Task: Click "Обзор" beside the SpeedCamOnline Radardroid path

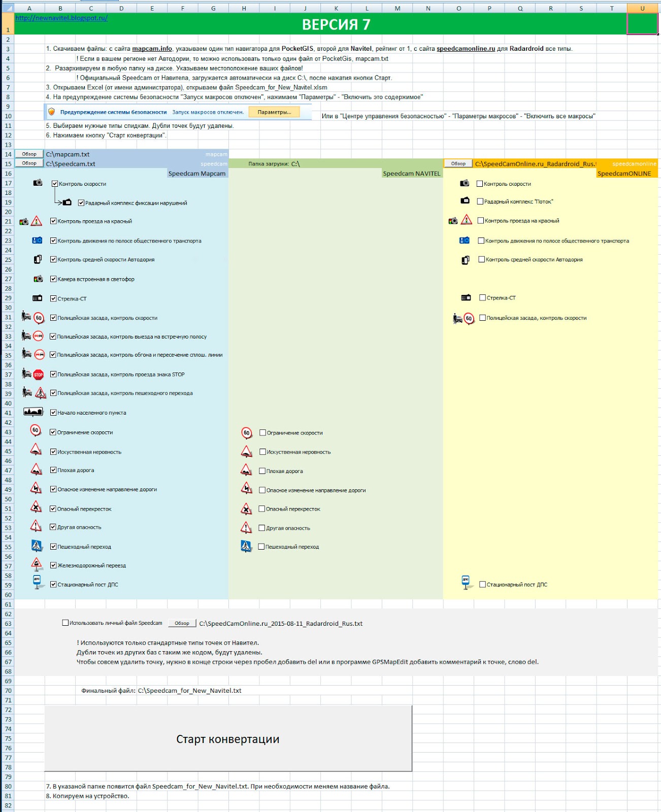Action: tap(458, 163)
